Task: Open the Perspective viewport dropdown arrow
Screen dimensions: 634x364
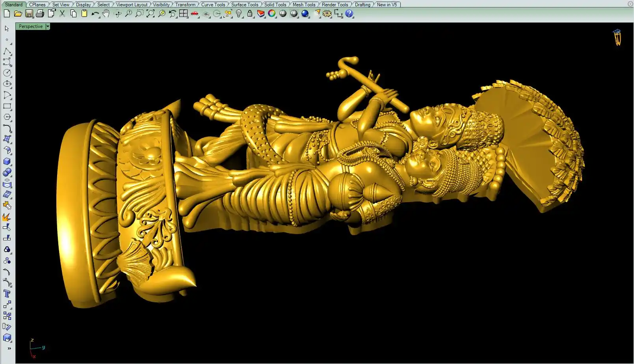Action: [x=48, y=26]
